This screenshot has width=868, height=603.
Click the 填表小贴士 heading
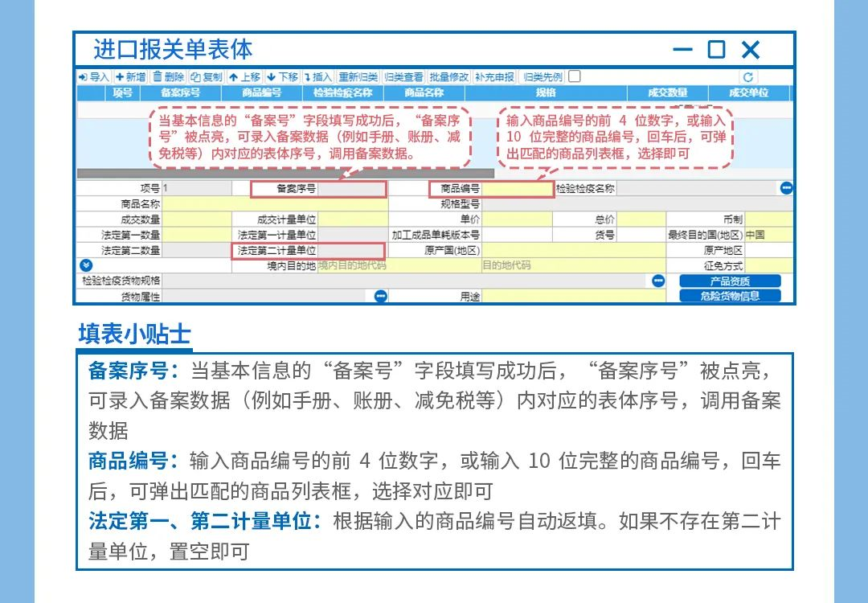click(x=134, y=334)
